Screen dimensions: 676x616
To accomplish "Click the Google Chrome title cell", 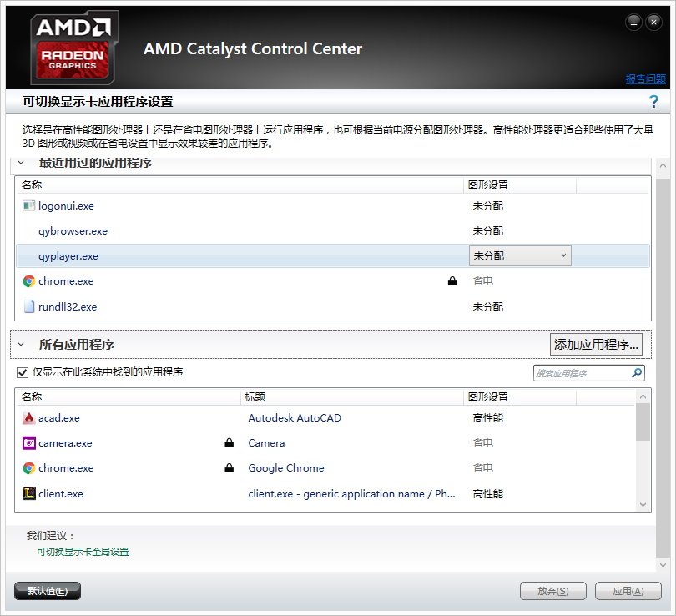I will (285, 468).
